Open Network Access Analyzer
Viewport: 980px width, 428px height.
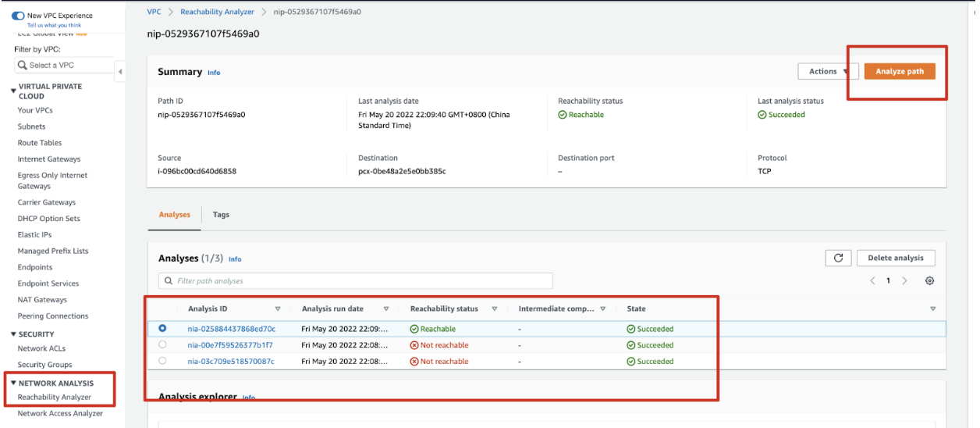pos(60,413)
